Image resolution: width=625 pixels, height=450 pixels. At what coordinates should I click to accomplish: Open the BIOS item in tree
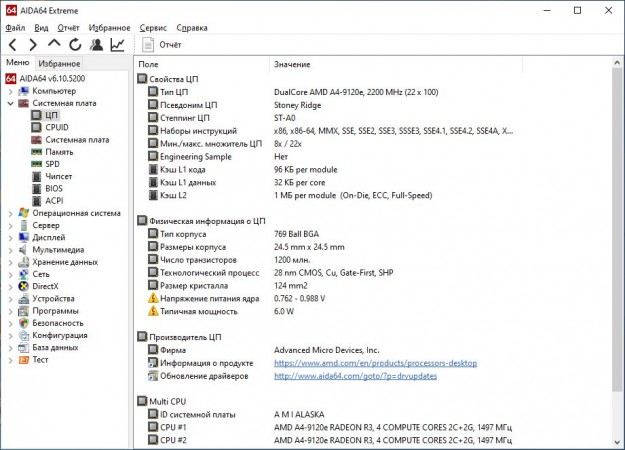pos(54,188)
